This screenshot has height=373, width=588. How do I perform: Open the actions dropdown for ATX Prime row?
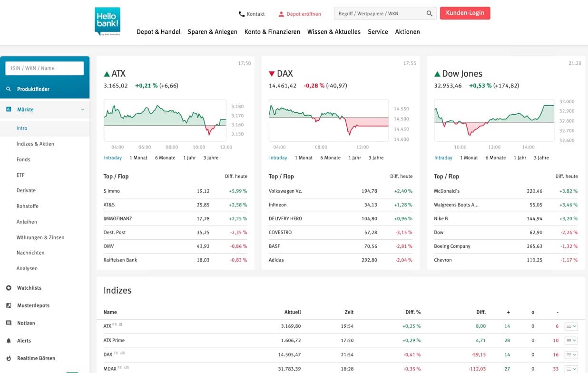click(571, 341)
